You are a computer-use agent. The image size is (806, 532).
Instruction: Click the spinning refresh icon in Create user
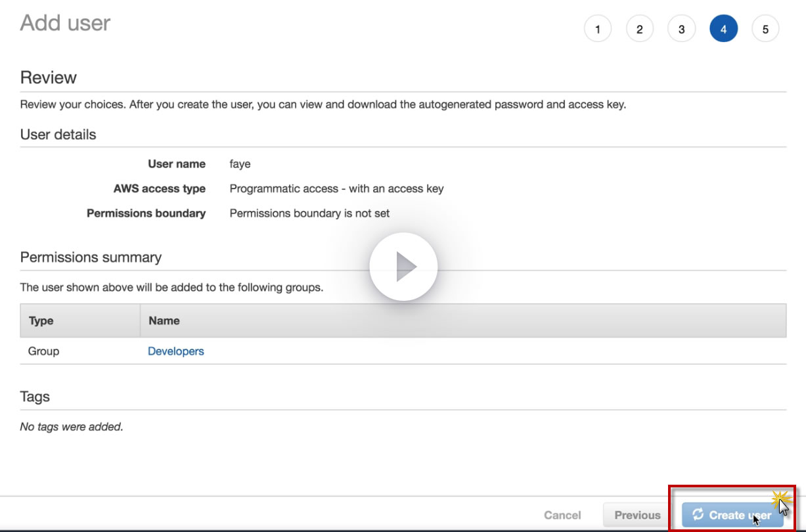point(698,514)
